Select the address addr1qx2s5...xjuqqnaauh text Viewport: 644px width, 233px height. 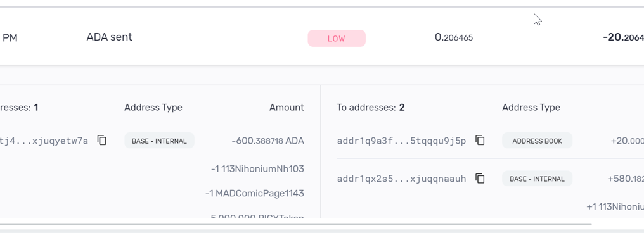tap(401, 179)
